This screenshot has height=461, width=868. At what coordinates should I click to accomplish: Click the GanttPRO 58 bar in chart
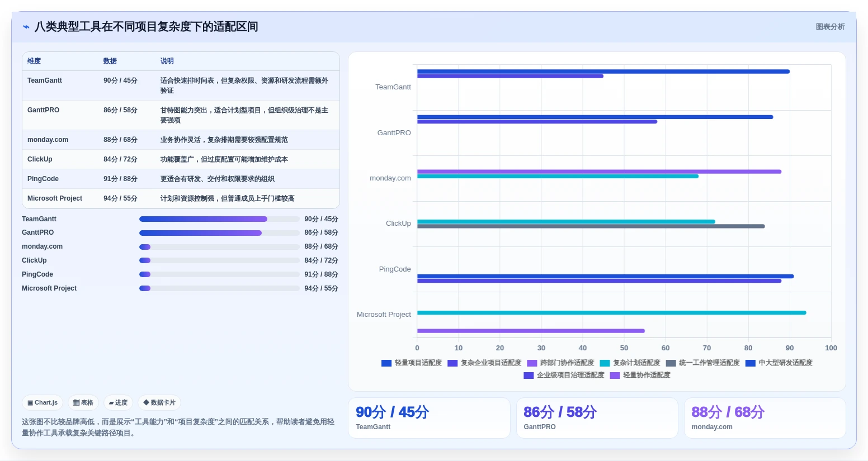537,121
